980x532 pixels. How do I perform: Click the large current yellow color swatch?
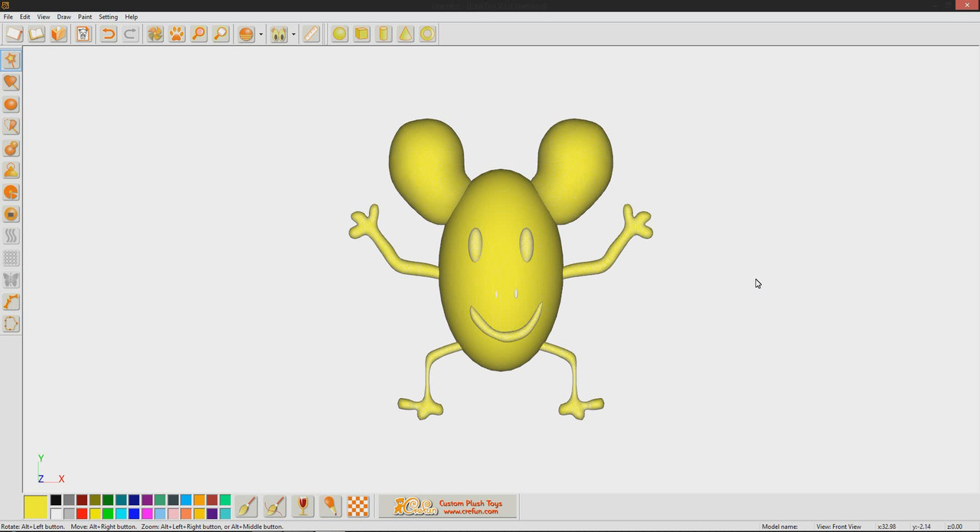(35, 507)
